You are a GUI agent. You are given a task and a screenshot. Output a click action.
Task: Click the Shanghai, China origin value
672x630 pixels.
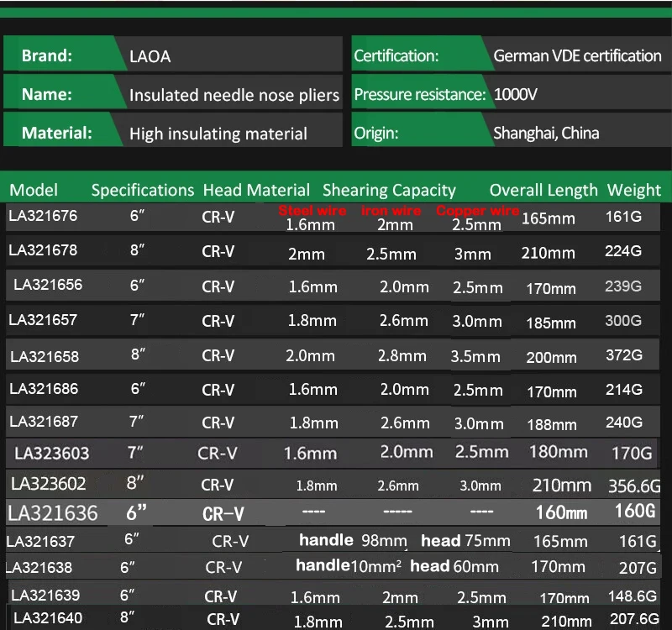pyautogui.click(x=546, y=133)
